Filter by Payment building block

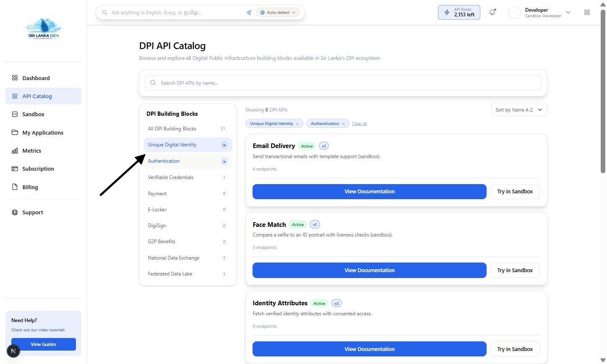188,194
